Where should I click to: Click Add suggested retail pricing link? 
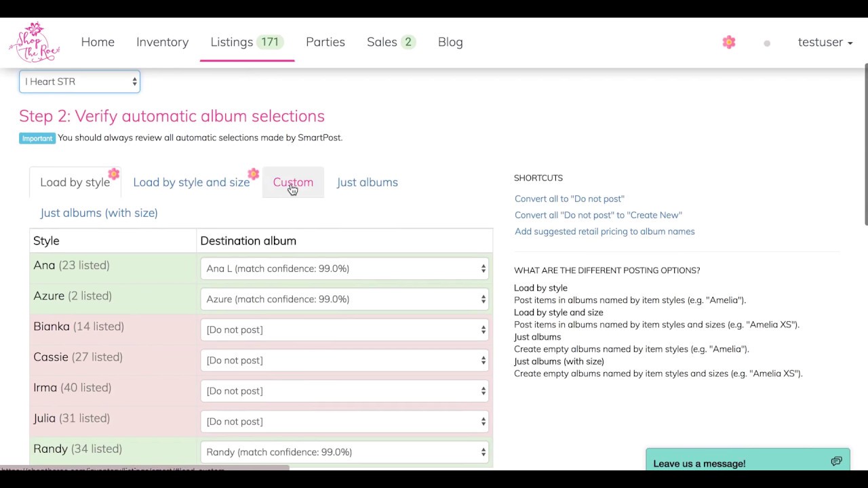604,231
